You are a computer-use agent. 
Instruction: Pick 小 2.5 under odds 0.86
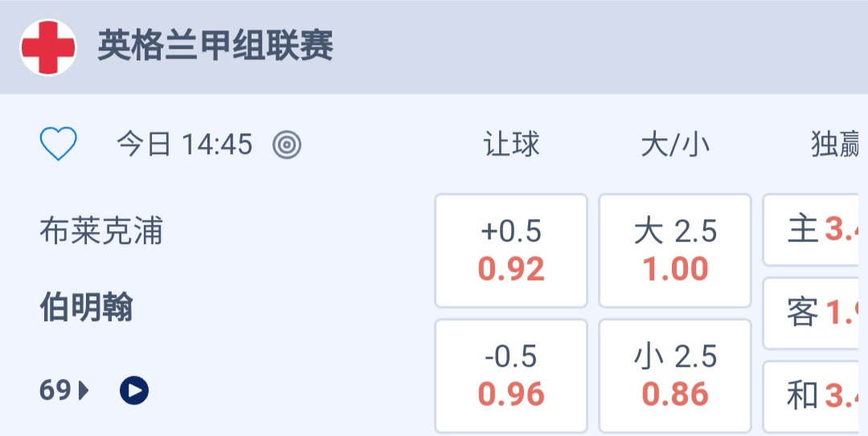coord(675,376)
